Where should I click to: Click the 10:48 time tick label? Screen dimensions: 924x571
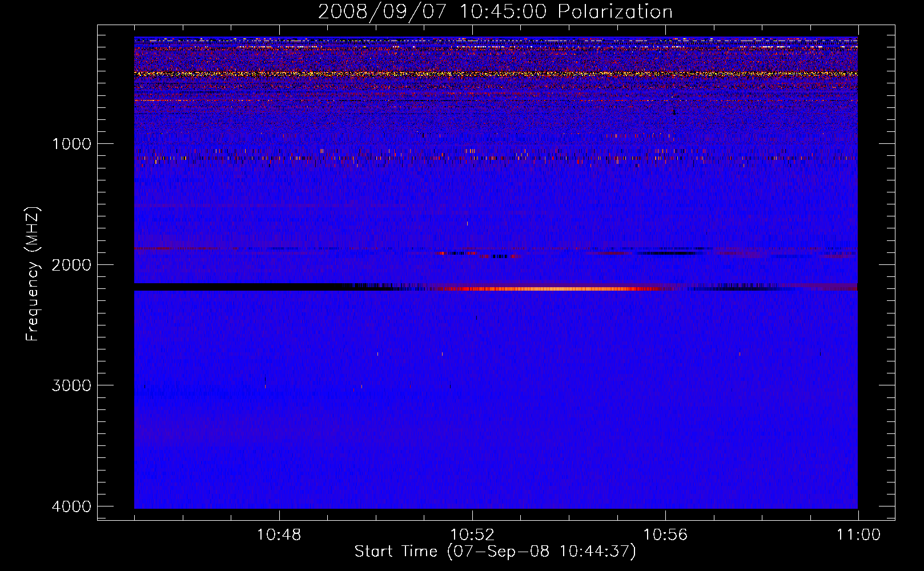[x=279, y=535]
